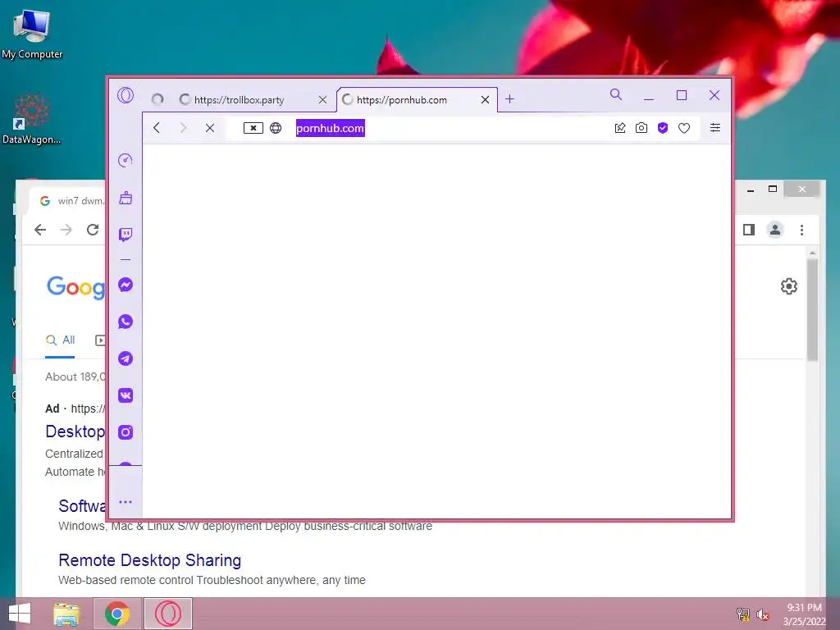Toggle Chrome's side panel button
Image resolution: width=840 pixels, height=630 pixels.
pos(749,230)
